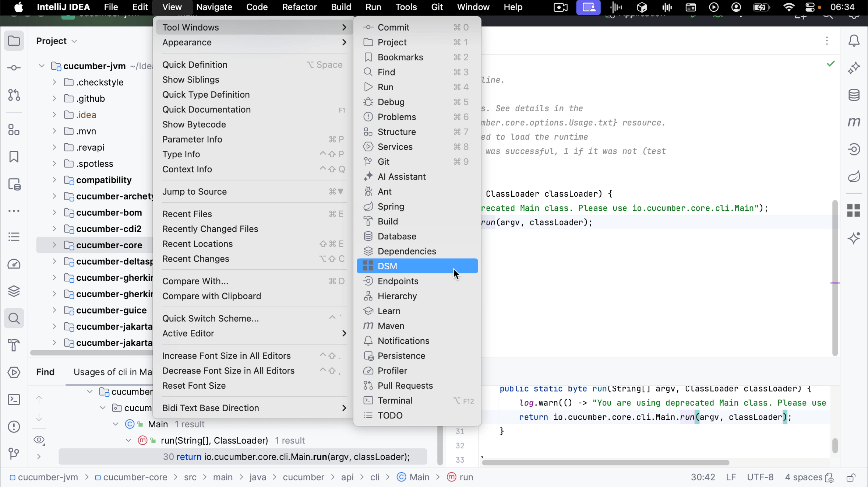Toggle visibility of .checkstyle folder

pyautogui.click(x=54, y=82)
